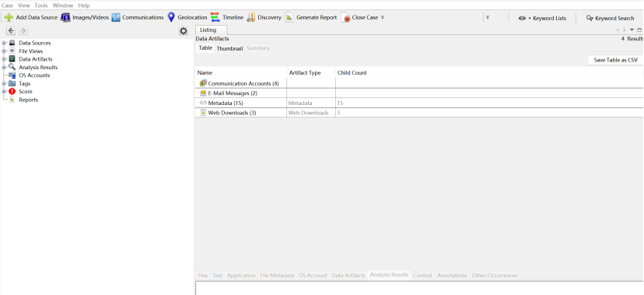Expand the Data Sources tree node
The width and height of the screenshot is (644, 295).
coord(4,43)
